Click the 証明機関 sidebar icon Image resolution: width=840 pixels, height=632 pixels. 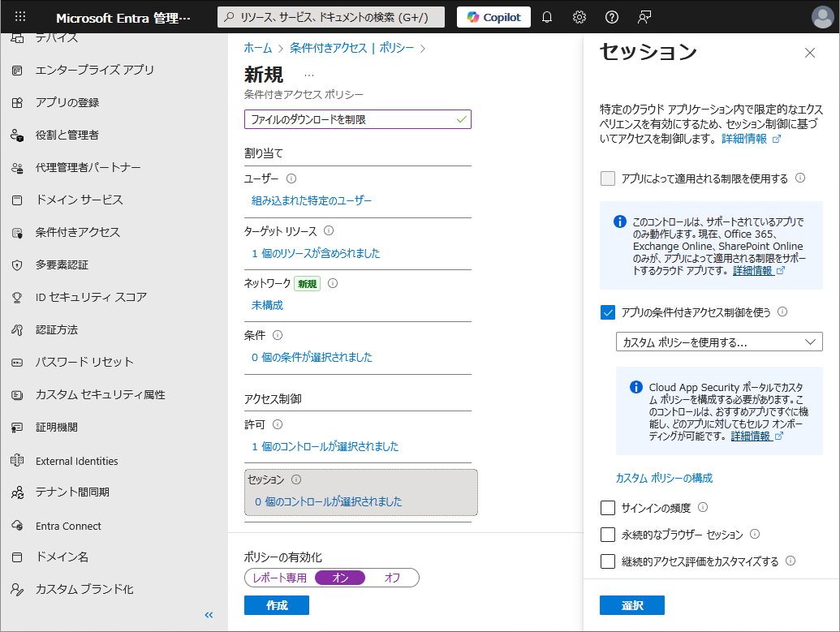(x=17, y=428)
